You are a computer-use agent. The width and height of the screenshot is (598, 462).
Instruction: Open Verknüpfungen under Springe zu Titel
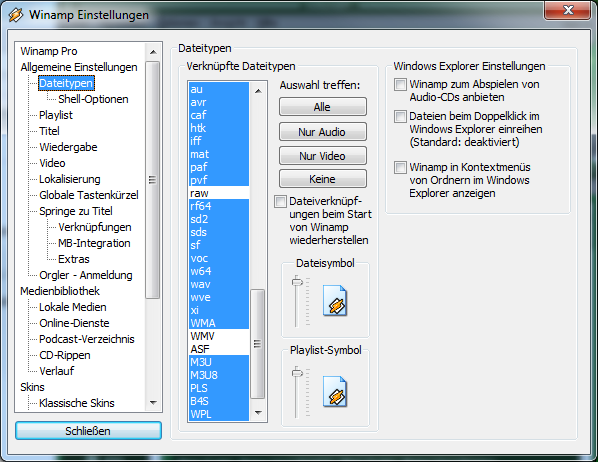(95, 227)
